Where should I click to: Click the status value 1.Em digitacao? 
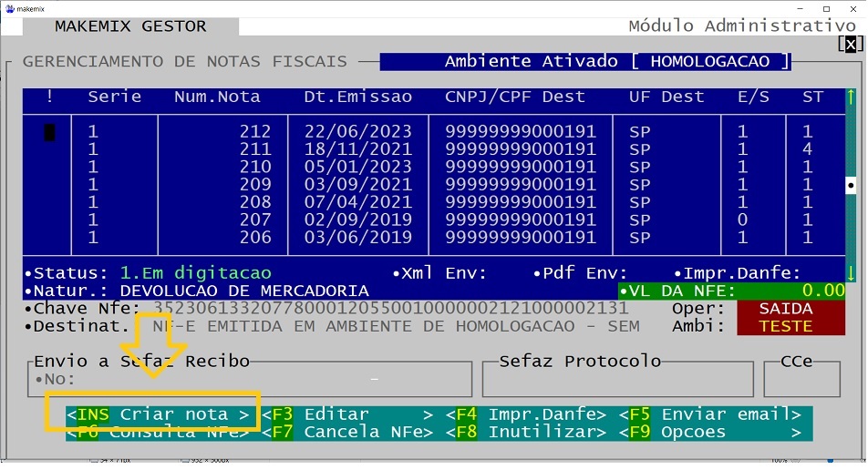point(195,273)
